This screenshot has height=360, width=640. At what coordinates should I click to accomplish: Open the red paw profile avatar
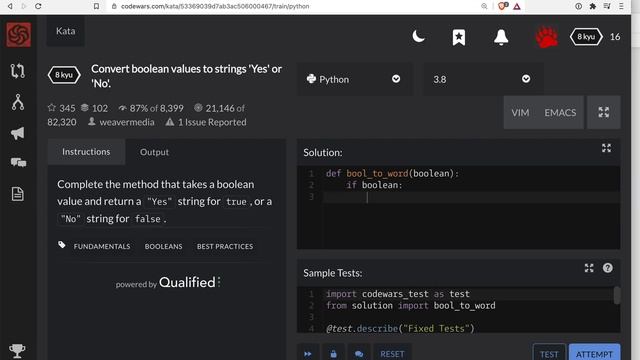547,37
